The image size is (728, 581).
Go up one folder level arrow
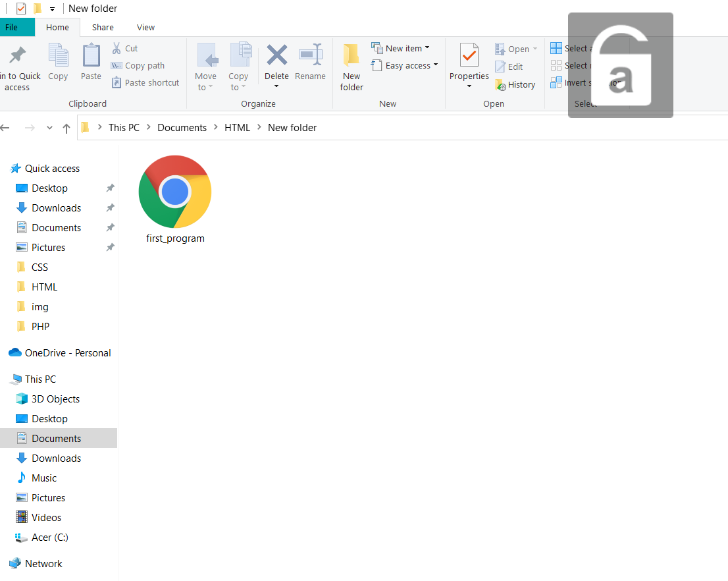point(66,128)
